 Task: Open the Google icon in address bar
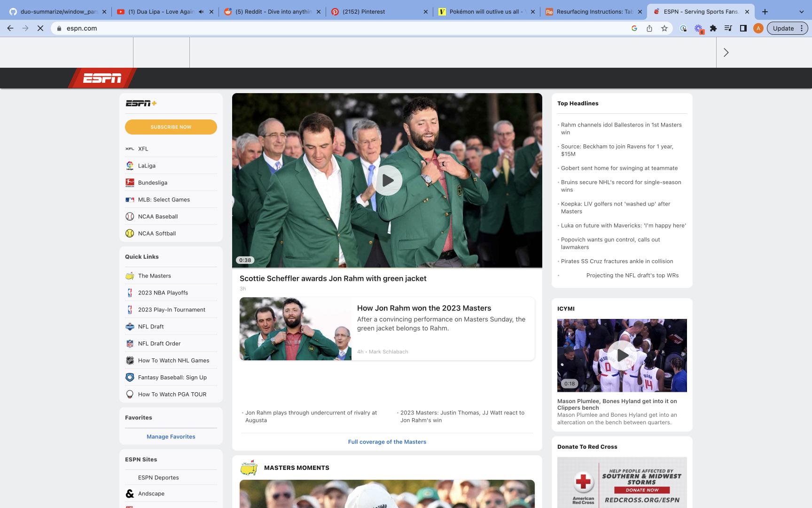[634, 28]
